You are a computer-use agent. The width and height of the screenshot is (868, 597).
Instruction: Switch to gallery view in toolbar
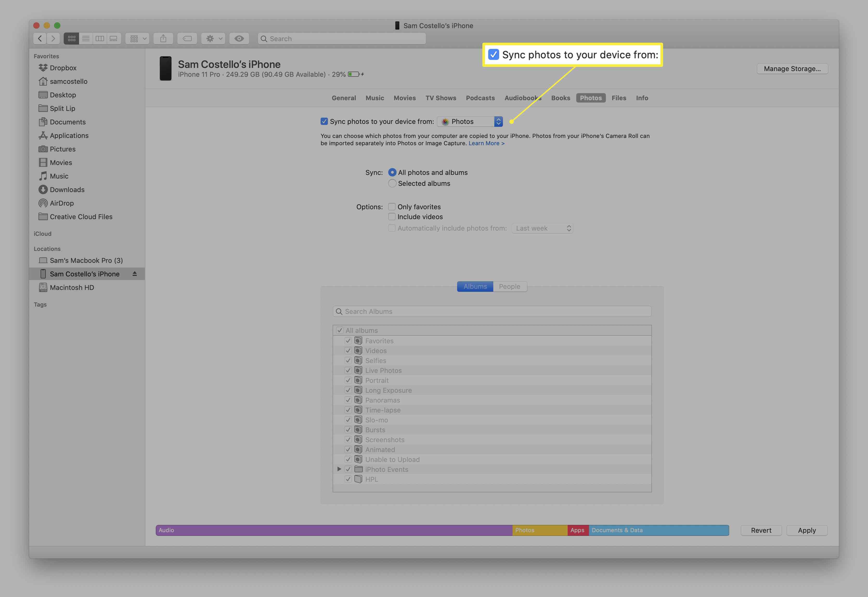114,39
